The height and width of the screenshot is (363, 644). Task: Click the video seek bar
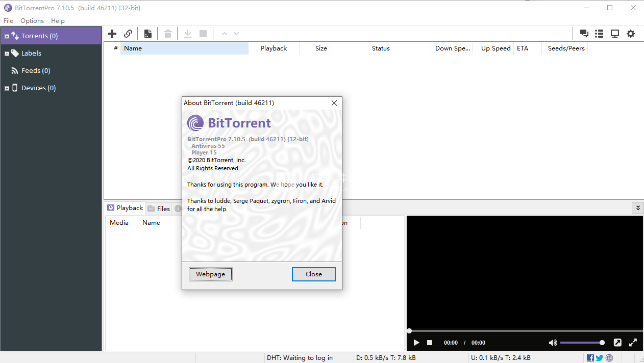point(525,331)
